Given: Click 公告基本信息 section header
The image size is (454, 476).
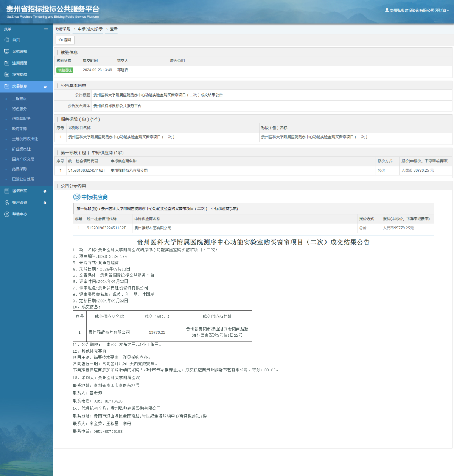Looking at the screenshot, I should [73, 86].
